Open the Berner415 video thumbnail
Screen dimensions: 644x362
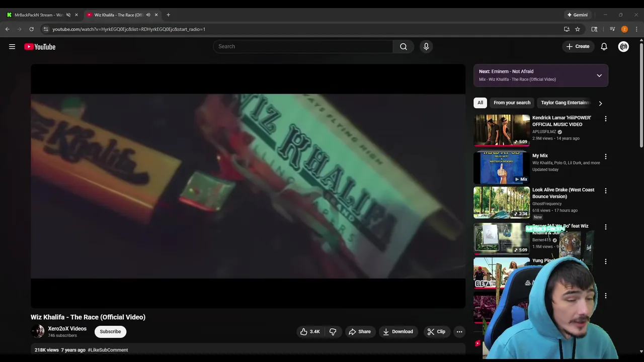[x=502, y=238]
